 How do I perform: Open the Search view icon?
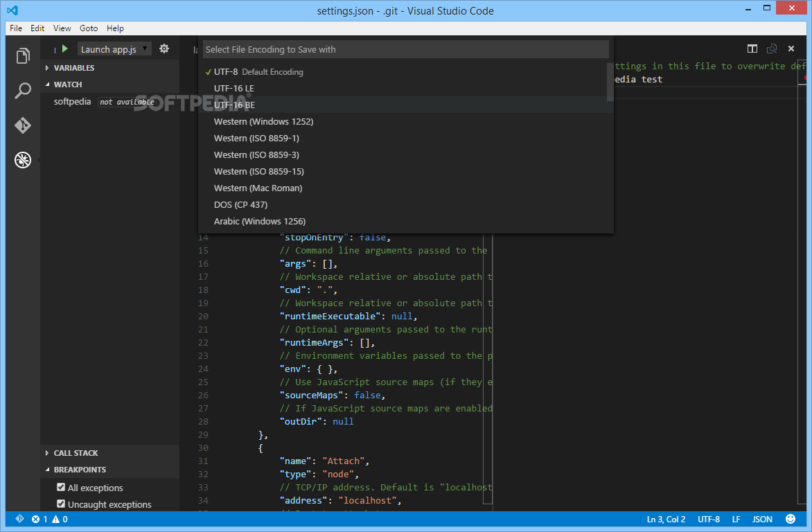coord(22,91)
